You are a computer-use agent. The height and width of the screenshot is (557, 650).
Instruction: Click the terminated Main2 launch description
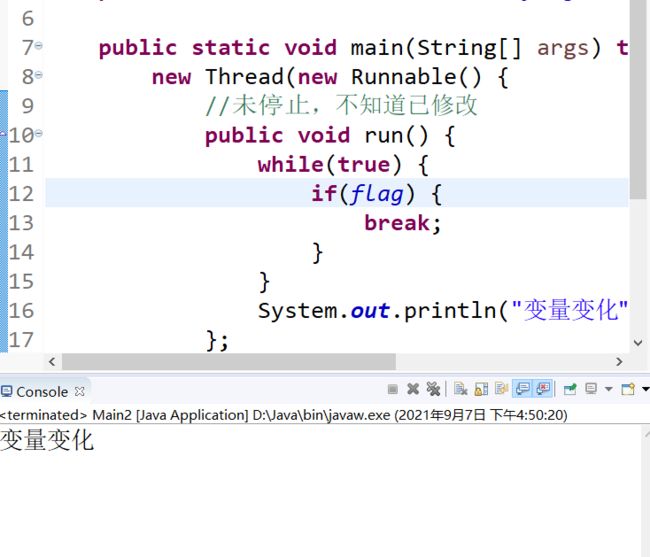284,415
